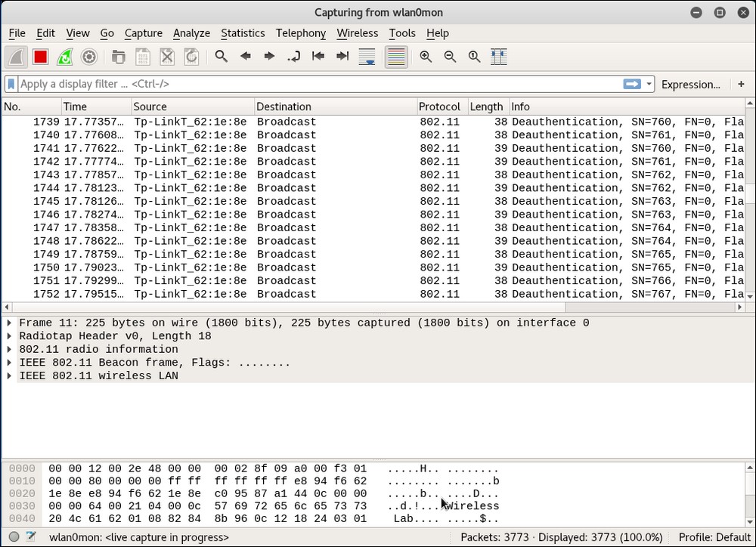Expand the IEEE 802.11 Beacon frame section

pos(9,363)
